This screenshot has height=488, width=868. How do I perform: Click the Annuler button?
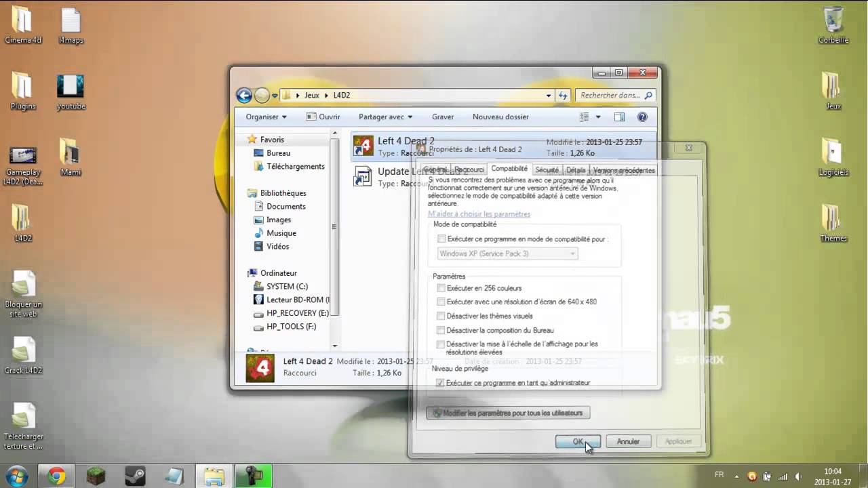click(x=628, y=441)
